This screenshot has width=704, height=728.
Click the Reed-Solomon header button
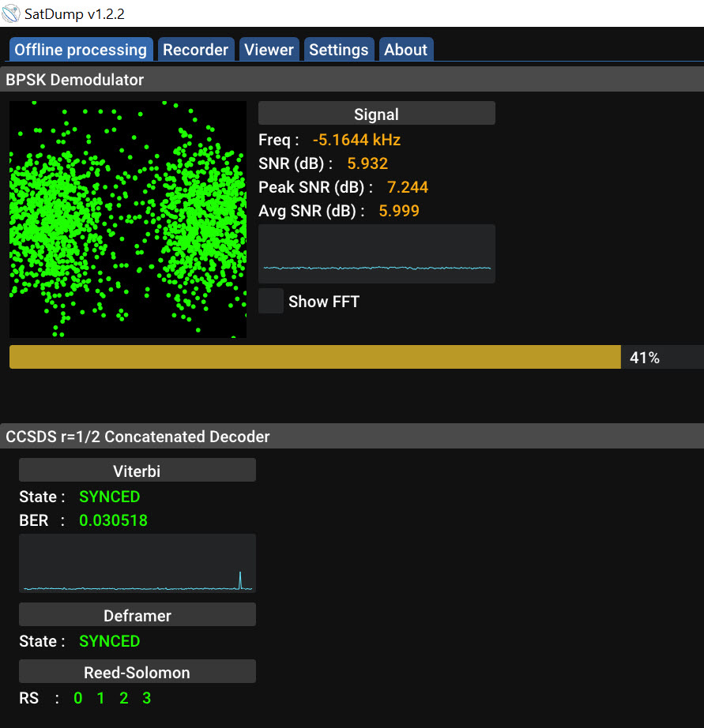click(137, 672)
